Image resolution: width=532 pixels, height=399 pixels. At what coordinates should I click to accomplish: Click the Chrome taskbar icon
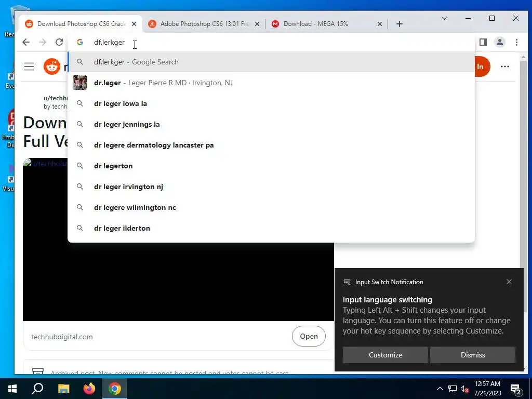point(115,389)
